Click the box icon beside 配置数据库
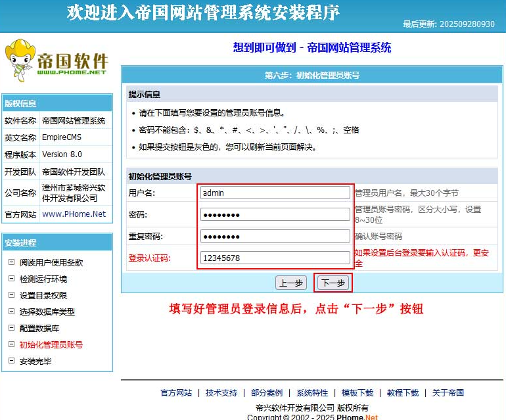Image resolution: width=506 pixels, height=420 pixels. click(11, 328)
